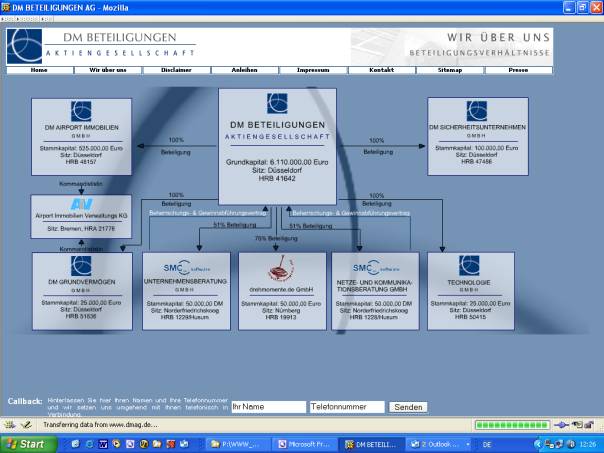Open the Kontakt navigation item
The image size is (604, 453).
382,70
